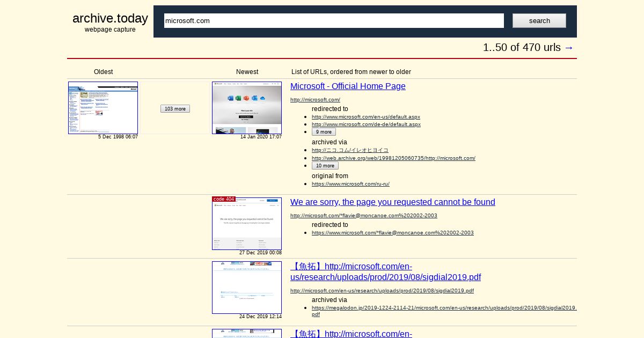Open the newest snapshot thumbnail from 14 Jan 2020
This screenshot has width=644, height=338.
247,108
